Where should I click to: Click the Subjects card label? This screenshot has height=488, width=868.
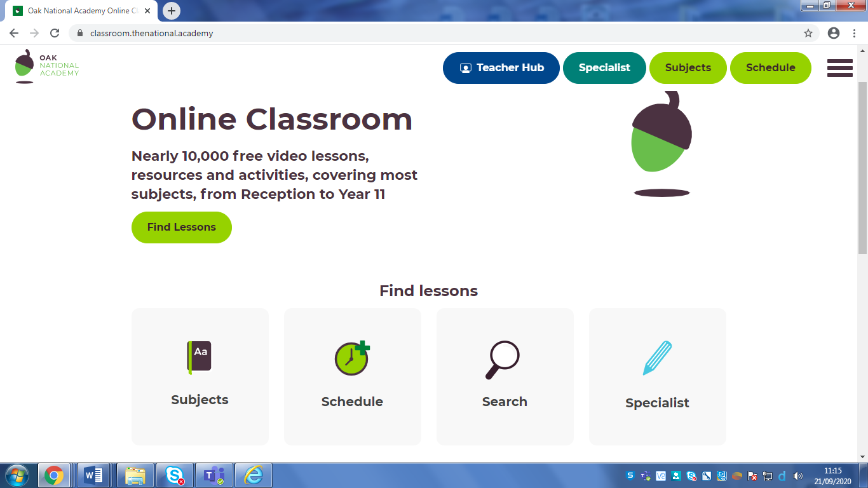[x=200, y=400]
